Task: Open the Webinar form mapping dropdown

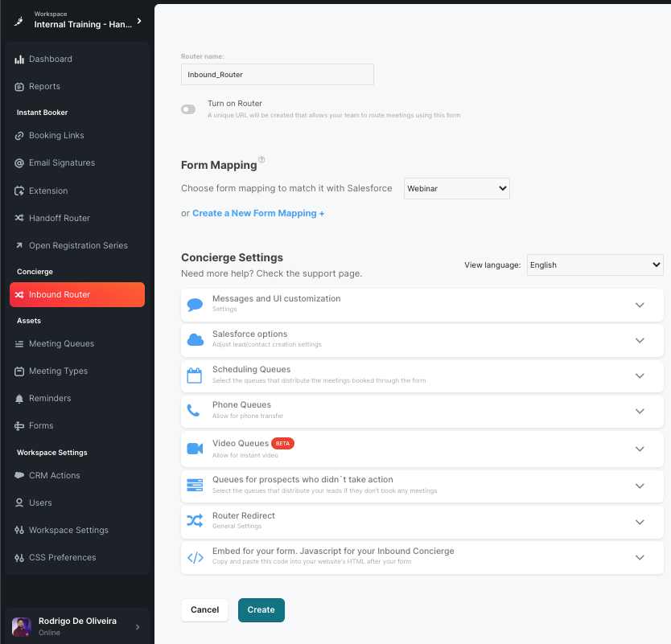Action: tap(456, 188)
